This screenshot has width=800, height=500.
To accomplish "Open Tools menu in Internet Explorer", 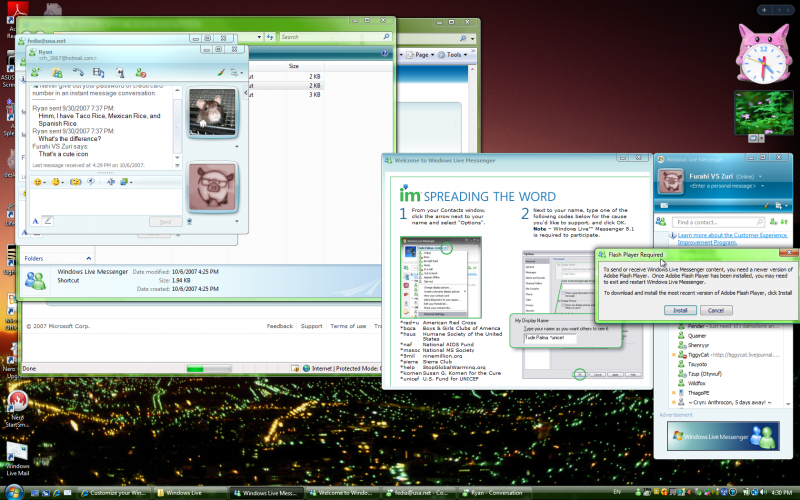I will coord(453,55).
